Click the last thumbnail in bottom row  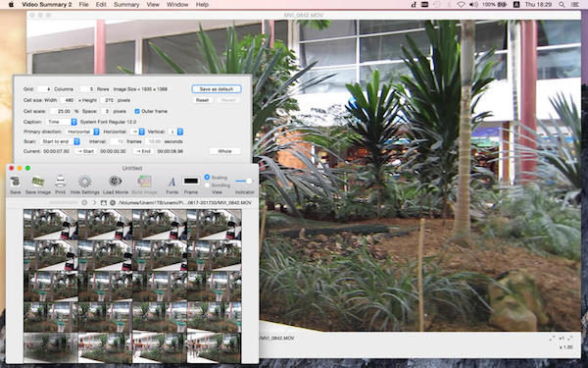pyautogui.click(x=214, y=348)
